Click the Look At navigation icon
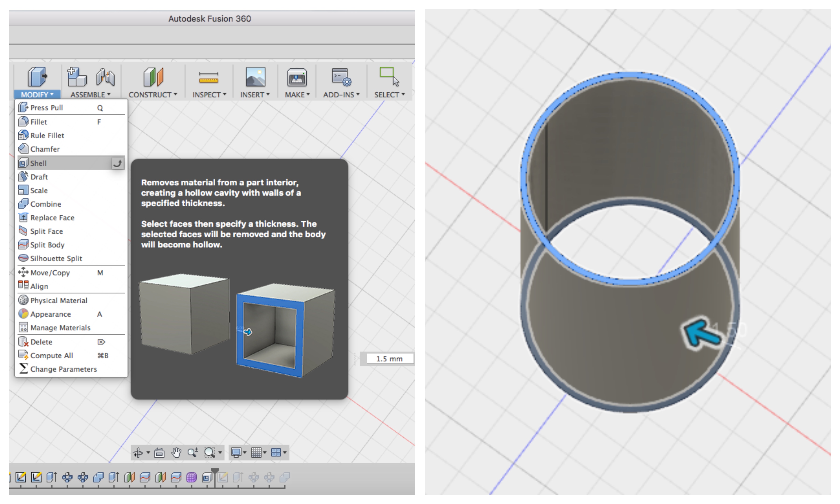This screenshot has height=504, width=840. pyautogui.click(x=159, y=452)
